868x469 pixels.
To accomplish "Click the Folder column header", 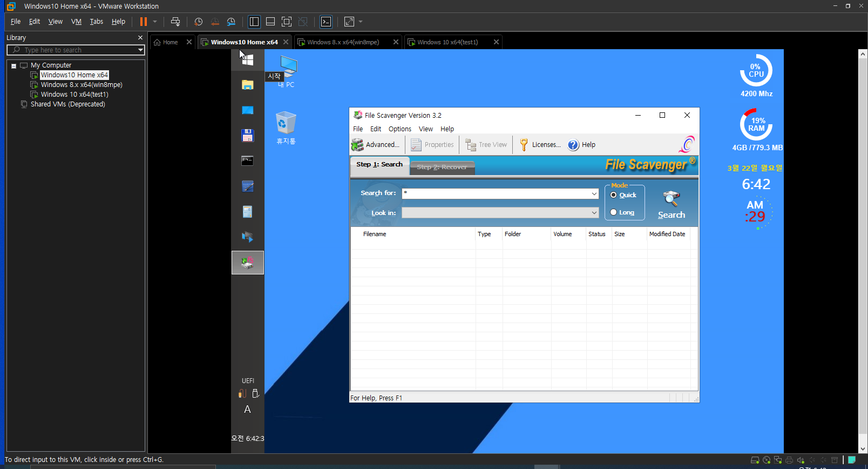I will click(x=526, y=234).
